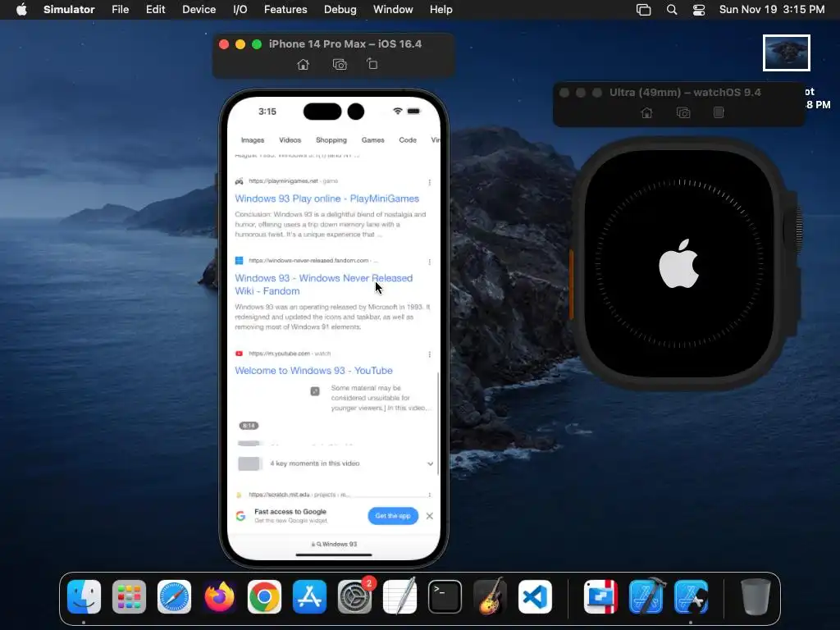The height and width of the screenshot is (630, 840).
Task: Rotate the iPhone 14 Pro Max simulator
Action: [x=372, y=64]
